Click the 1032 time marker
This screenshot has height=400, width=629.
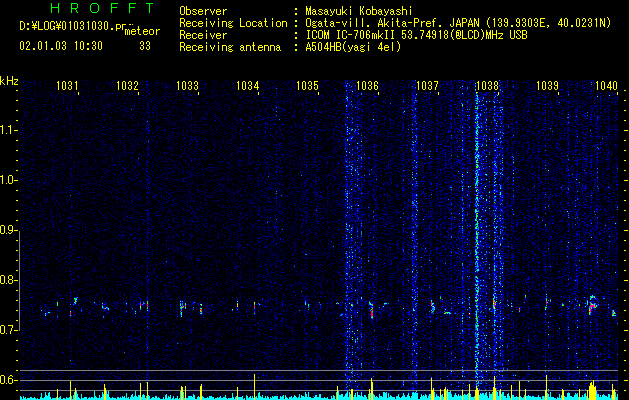point(127,86)
